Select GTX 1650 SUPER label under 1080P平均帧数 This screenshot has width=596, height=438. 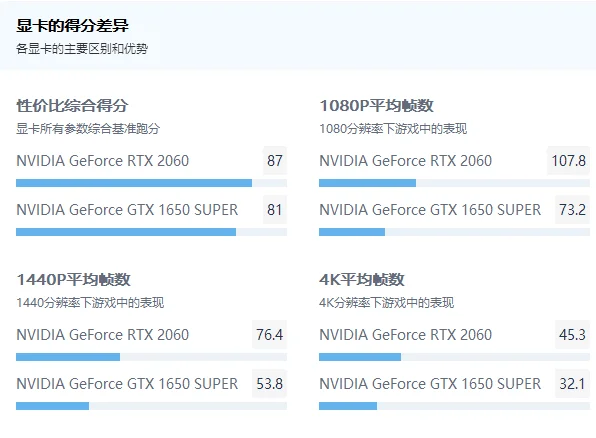click(x=430, y=210)
